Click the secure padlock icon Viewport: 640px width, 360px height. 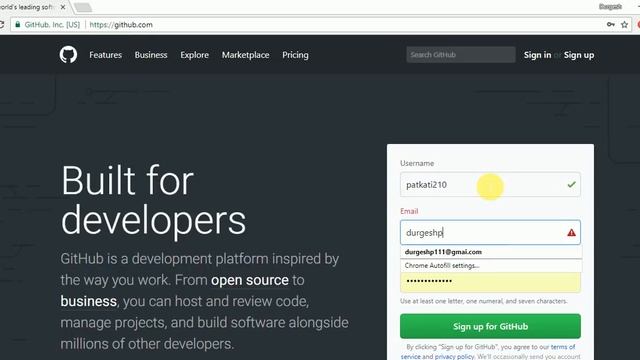coord(17,24)
